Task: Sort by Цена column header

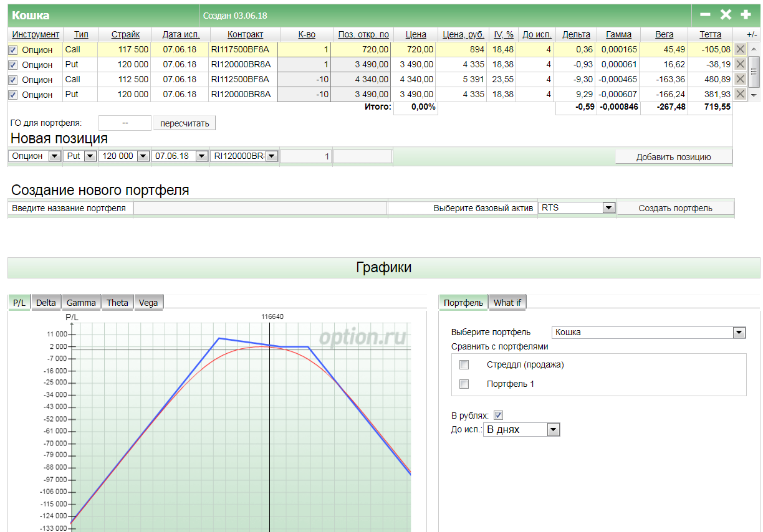Action: pos(416,34)
